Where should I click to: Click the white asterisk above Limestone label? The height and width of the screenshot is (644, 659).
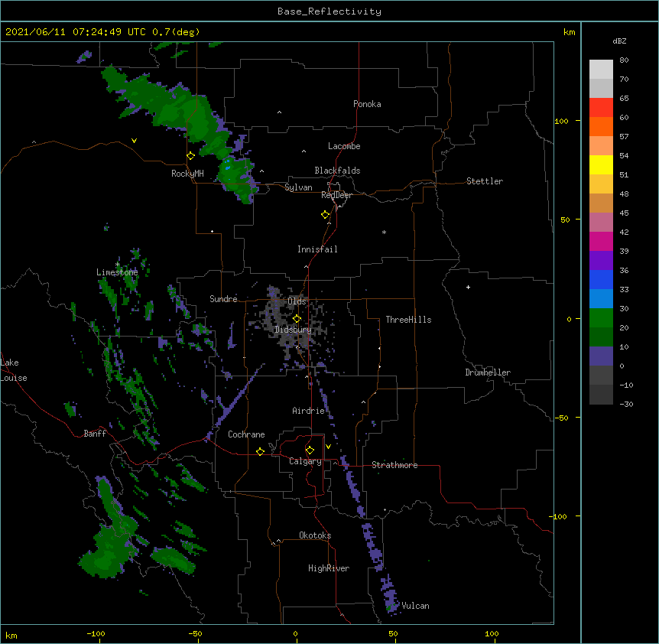[x=118, y=265]
